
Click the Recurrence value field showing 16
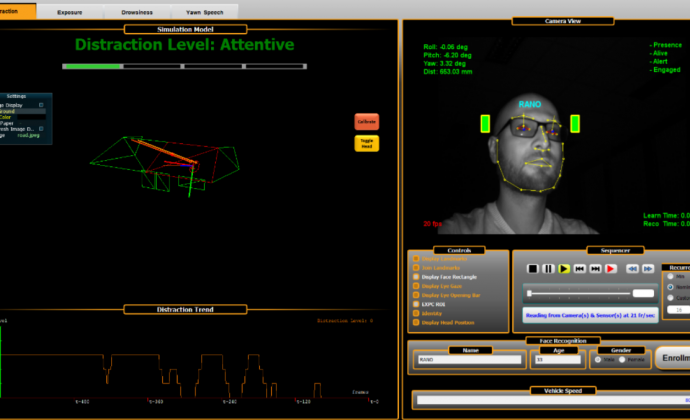(678, 310)
